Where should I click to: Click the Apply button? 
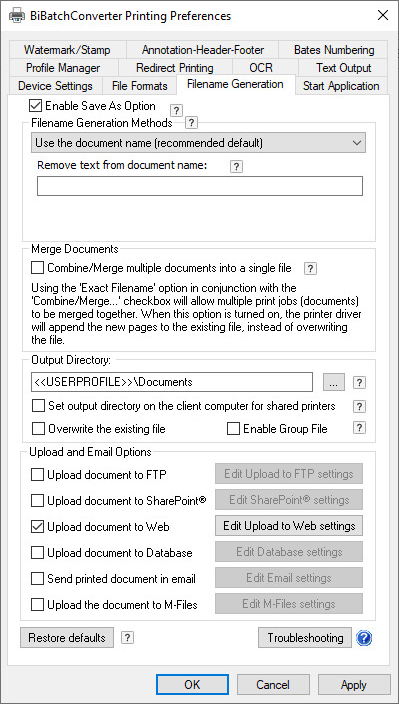354,685
